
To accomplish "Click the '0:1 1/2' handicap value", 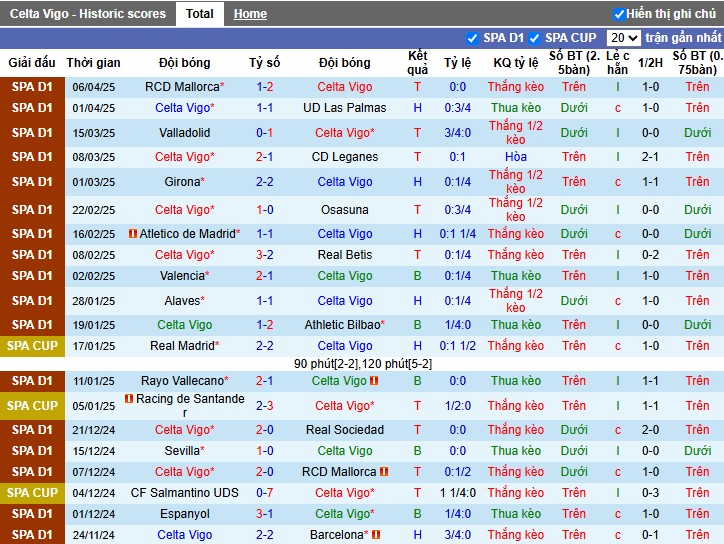I will [458, 346].
